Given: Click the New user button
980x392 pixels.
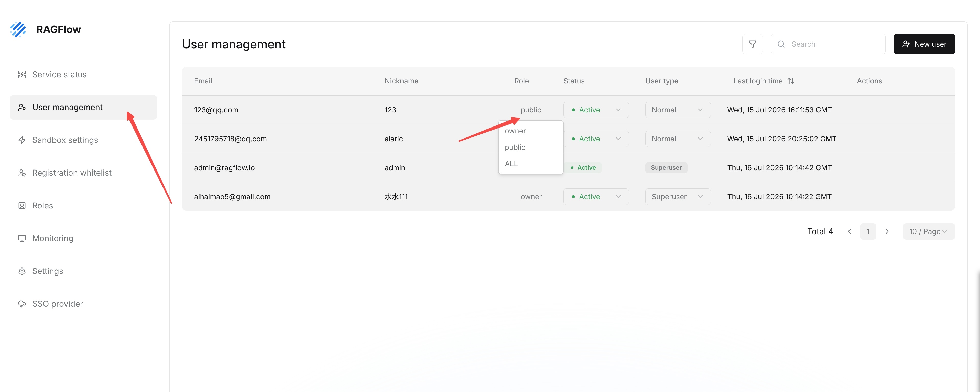Looking at the screenshot, I should click(924, 44).
